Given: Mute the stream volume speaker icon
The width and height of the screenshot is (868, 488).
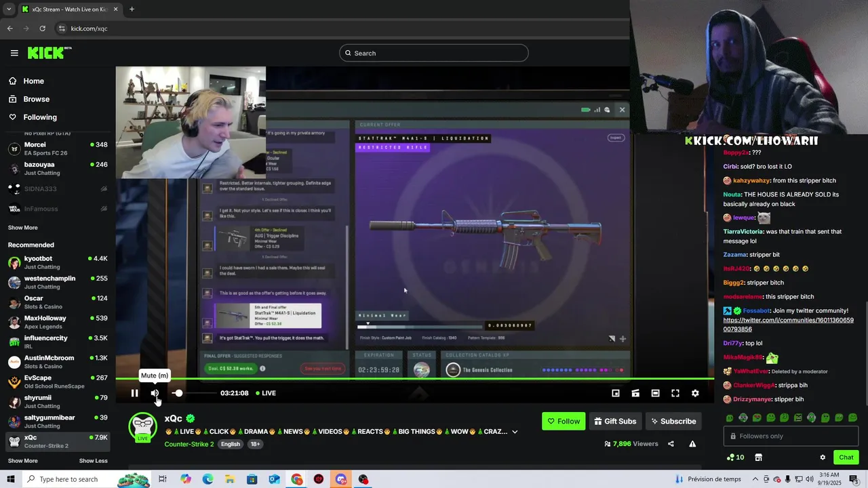Looking at the screenshot, I should (x=155, y=393).
